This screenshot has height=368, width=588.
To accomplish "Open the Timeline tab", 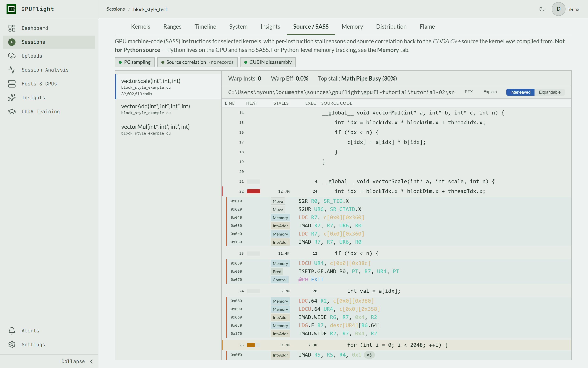I will (x=205, y=27).
